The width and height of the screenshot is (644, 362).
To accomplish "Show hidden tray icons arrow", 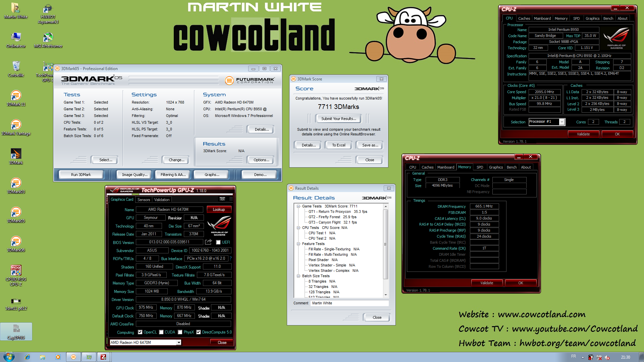I will [583, 357].
